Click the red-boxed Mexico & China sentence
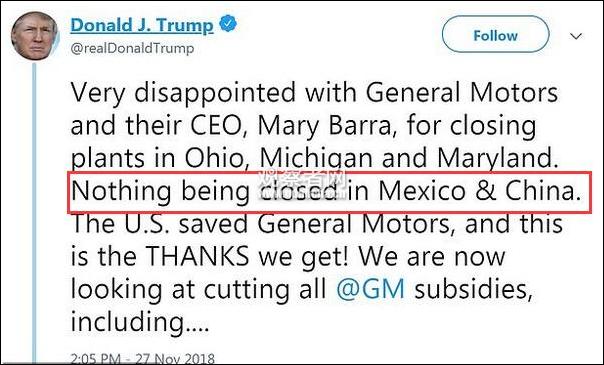 point(329,192)
